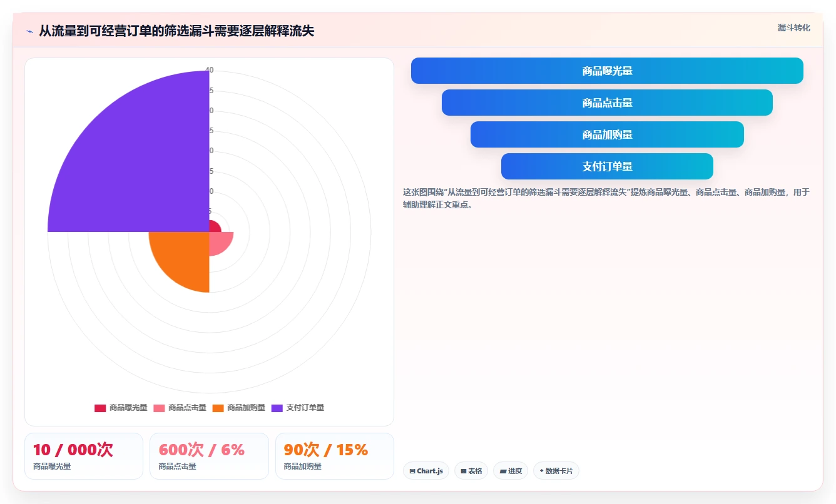
Task: Click the 进度 tag chip
Action: coord(511,471)
